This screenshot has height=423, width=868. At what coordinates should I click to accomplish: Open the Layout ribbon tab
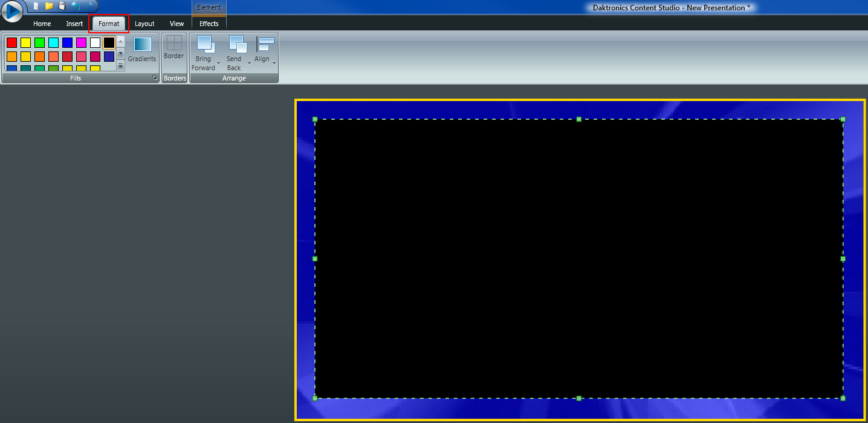click(x=144, y=24)
